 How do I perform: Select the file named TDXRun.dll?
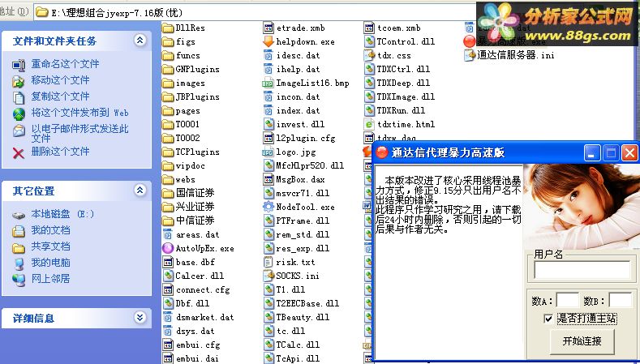401,110
